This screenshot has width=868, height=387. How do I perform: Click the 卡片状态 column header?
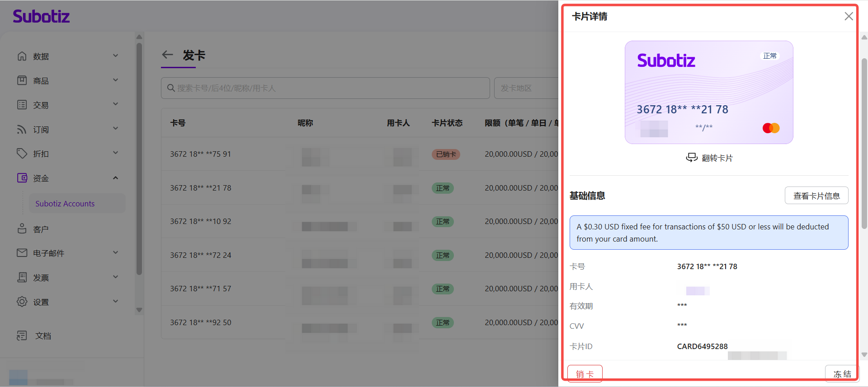click(x=447, y=123)
